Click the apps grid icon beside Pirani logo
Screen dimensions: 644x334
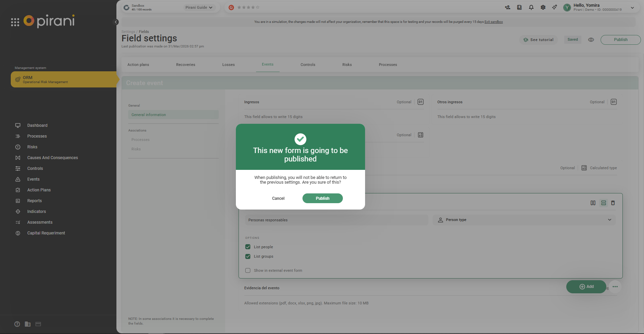click(15, 22)
